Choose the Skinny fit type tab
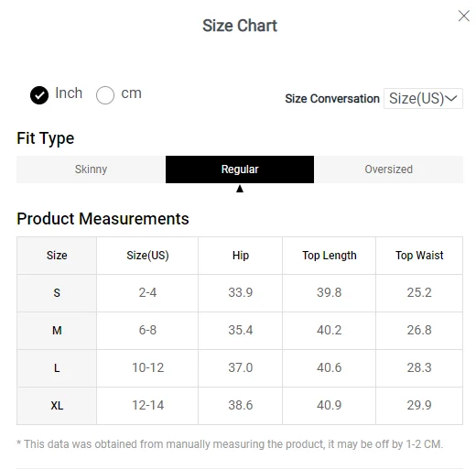 (x=91, y=169)
